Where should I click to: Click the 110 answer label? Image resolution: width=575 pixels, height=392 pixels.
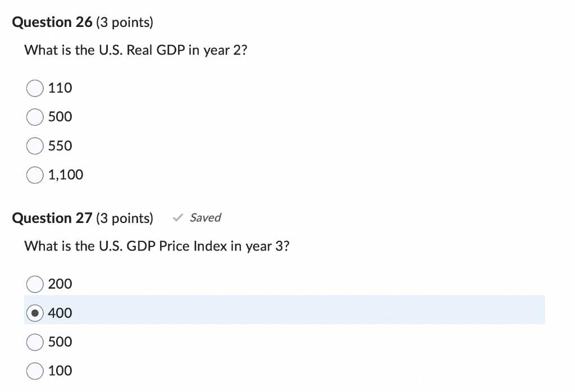[x=60, y=88]
